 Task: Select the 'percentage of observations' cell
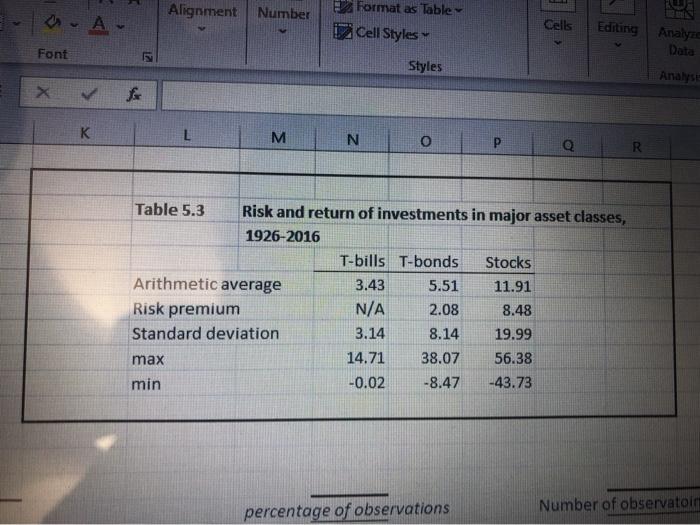[347, 509]
